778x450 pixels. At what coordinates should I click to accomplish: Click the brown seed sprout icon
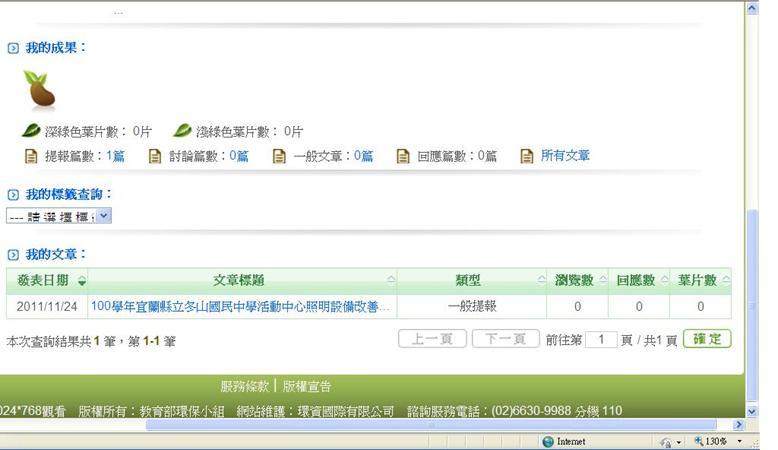coord(39,90)
